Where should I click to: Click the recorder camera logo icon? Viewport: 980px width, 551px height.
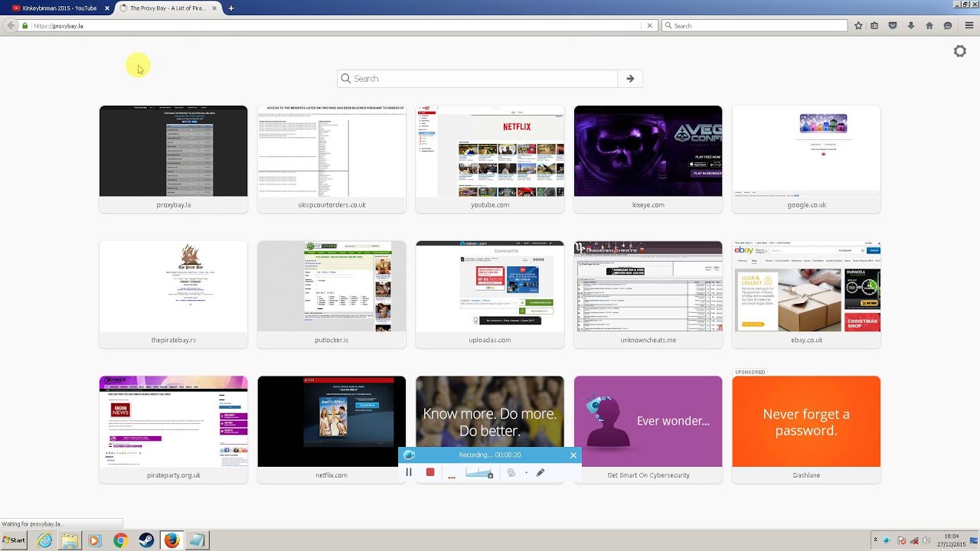409,455
